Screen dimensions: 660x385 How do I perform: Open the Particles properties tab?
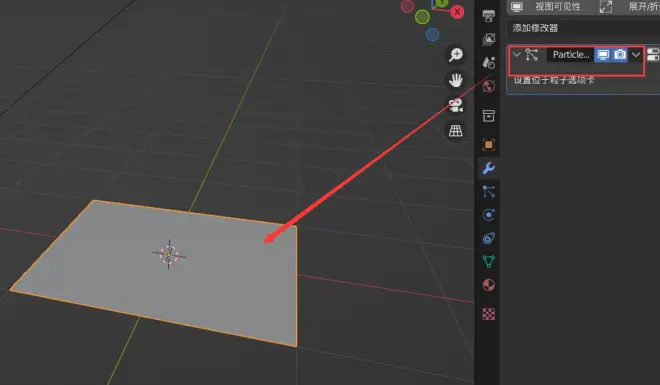(x=489, y=192)
